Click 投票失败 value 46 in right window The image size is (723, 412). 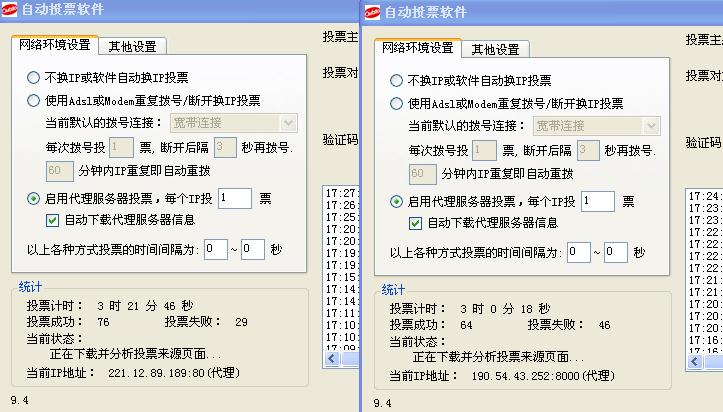click(x=604, y=325)
